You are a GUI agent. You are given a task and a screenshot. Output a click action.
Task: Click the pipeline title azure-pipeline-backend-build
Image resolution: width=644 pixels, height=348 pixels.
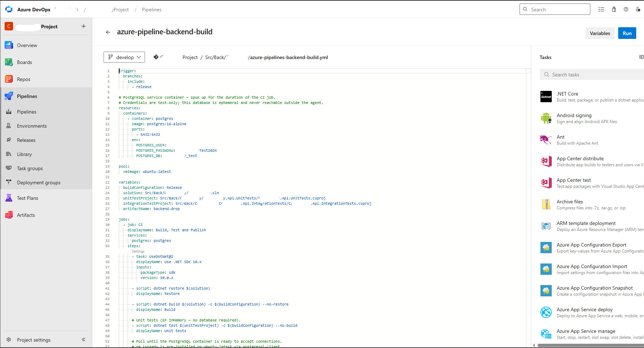165,32
